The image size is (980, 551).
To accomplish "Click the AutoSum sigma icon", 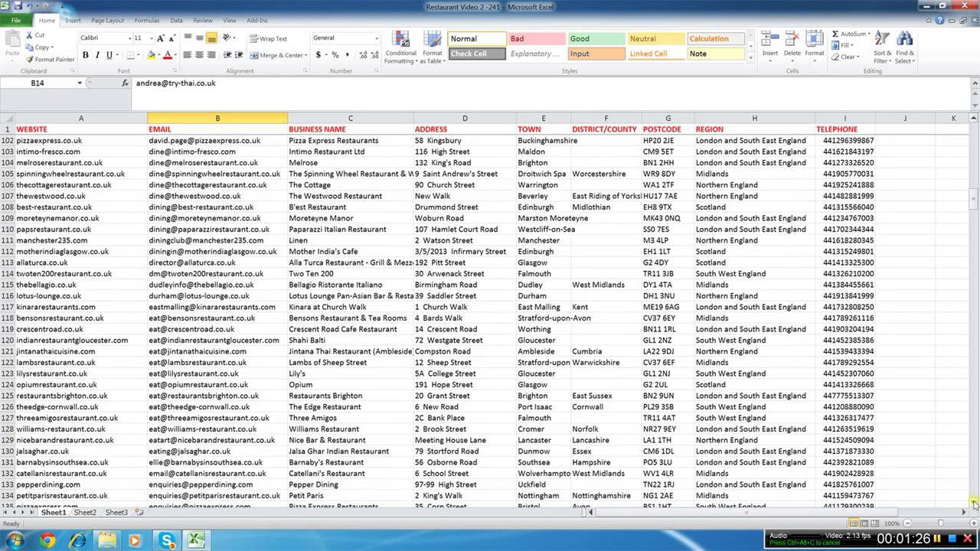I will 836,34.
